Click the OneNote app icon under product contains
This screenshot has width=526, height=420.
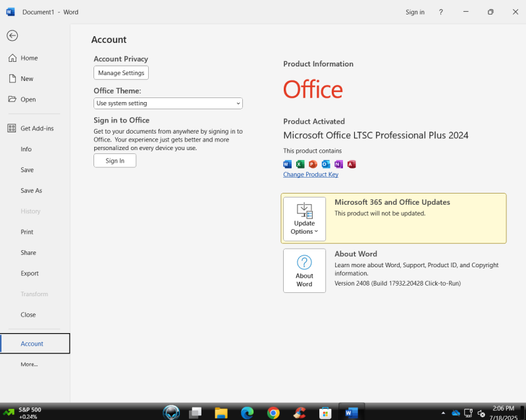click(338, 164)
